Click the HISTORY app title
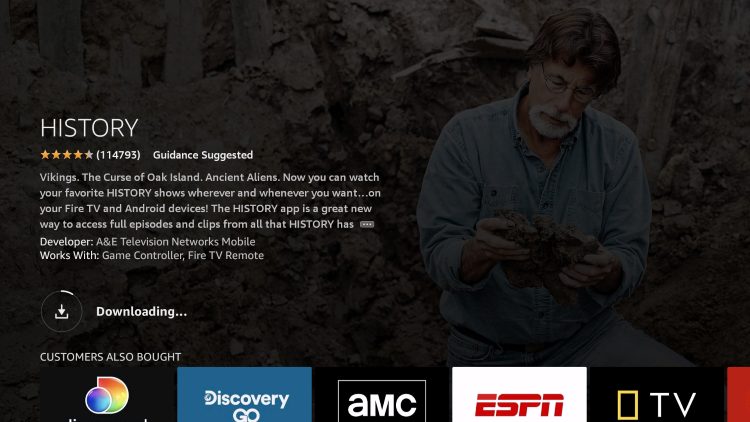 click(89, 128)
